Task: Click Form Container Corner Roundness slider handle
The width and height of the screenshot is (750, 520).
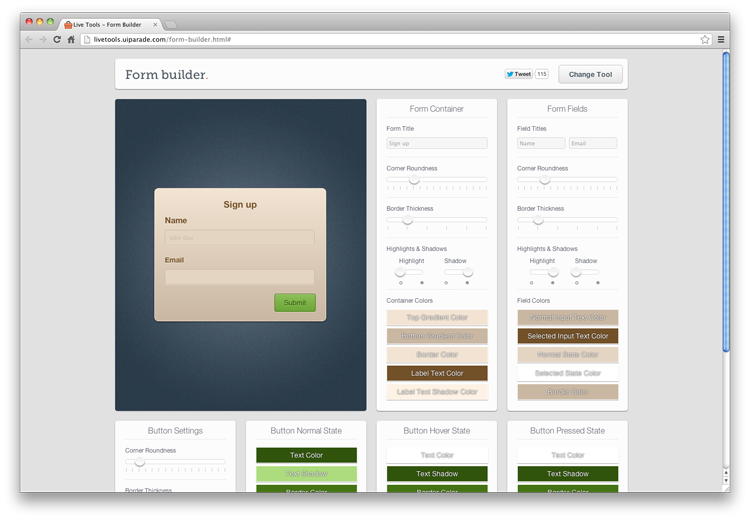Action: click(x=414, y=179)
